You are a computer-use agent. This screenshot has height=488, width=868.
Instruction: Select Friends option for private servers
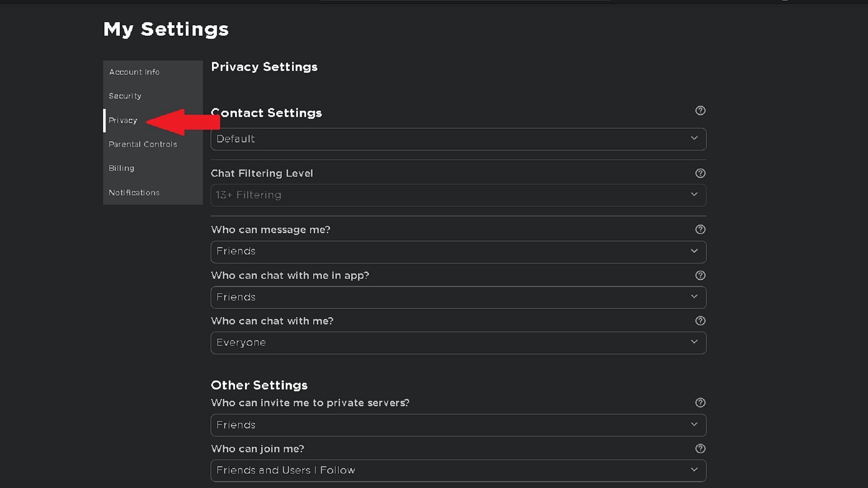point(458,424)
